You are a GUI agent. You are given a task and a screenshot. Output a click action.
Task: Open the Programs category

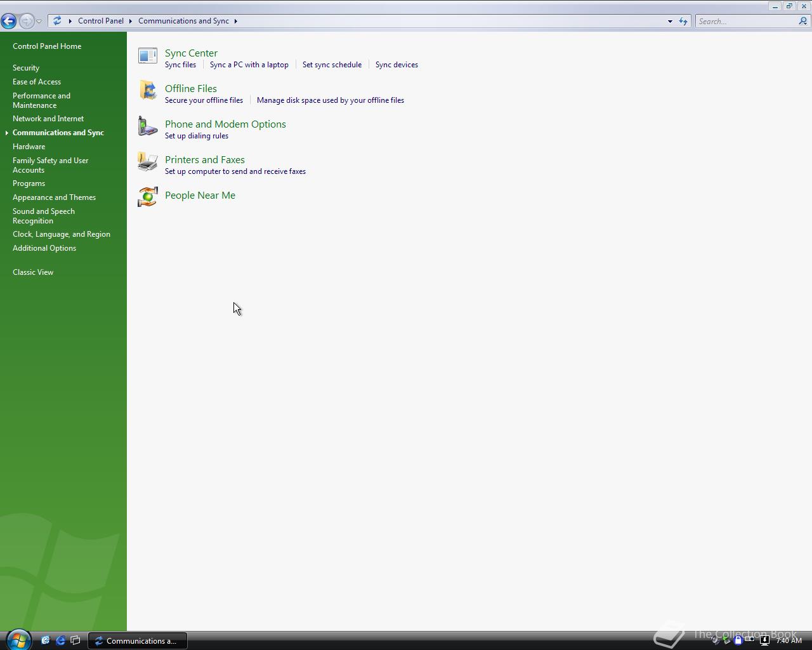(29, 183)
